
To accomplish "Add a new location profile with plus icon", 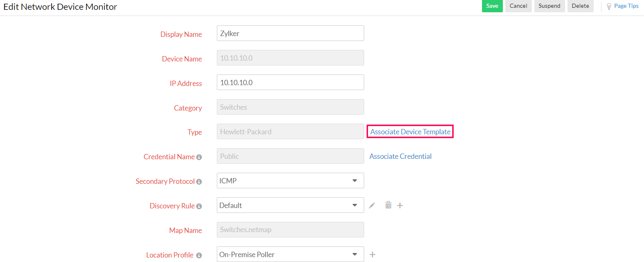I will coord(372,254).
